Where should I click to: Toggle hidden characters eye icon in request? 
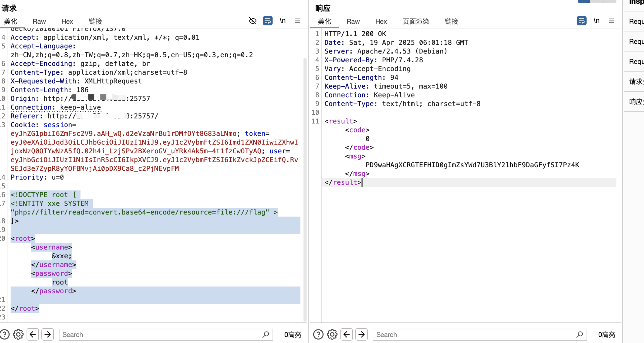point(253,21)
